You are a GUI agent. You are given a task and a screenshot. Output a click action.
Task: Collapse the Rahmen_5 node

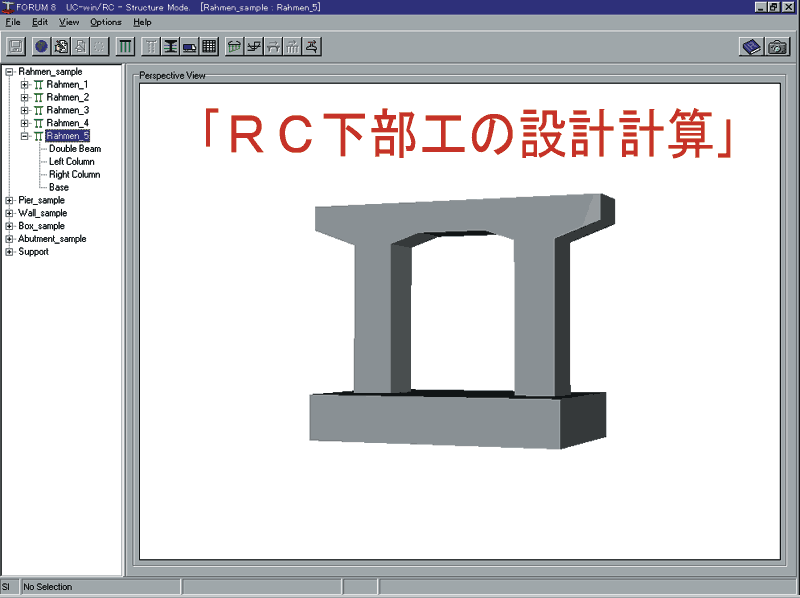click(24, 136)
